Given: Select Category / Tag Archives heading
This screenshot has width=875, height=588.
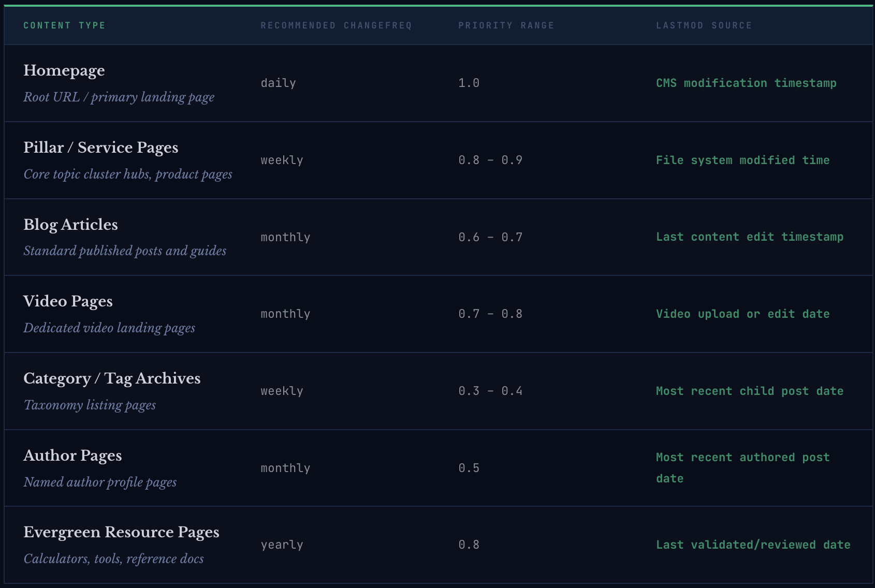Looking at the screenshot, I should tap(112, 378).
